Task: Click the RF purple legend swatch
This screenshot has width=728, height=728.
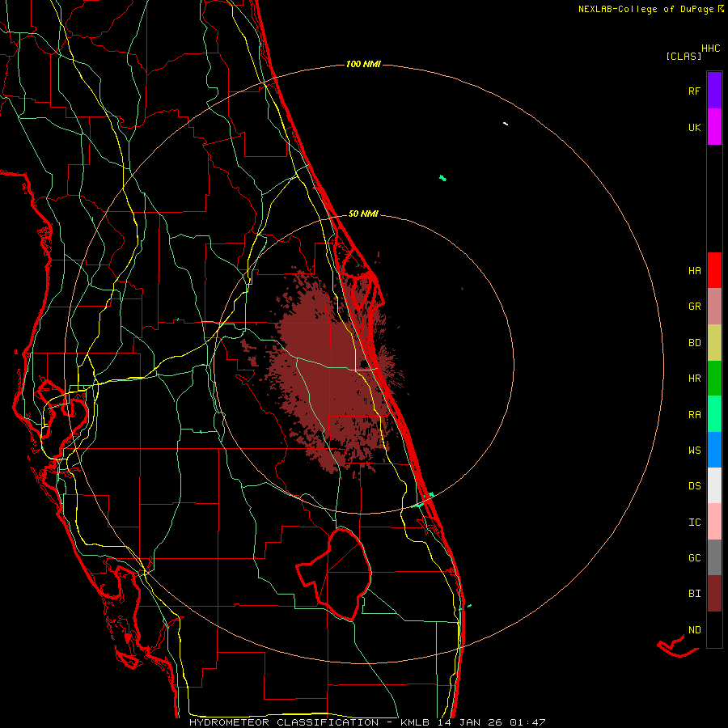Action: pyautogui.click(x=714, y=91)
